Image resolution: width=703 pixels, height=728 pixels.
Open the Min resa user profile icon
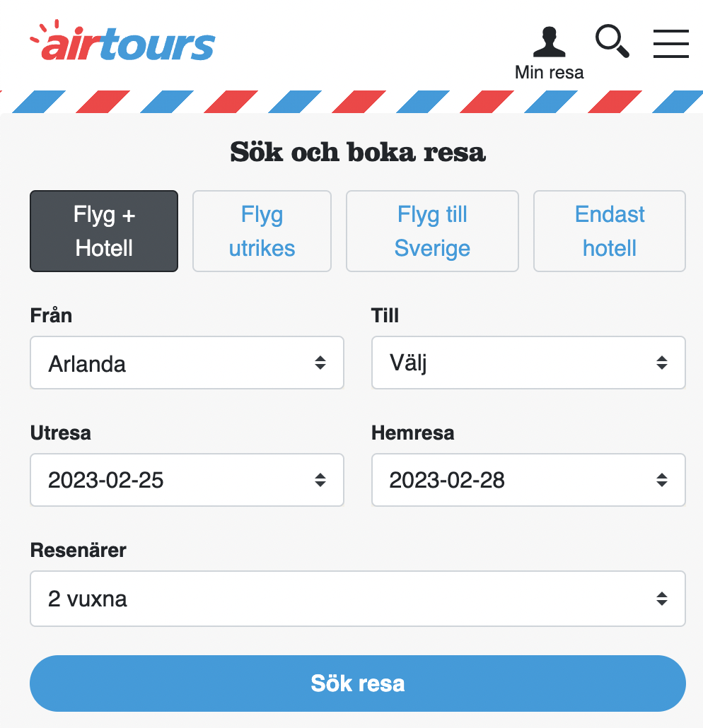coord(549,42)
